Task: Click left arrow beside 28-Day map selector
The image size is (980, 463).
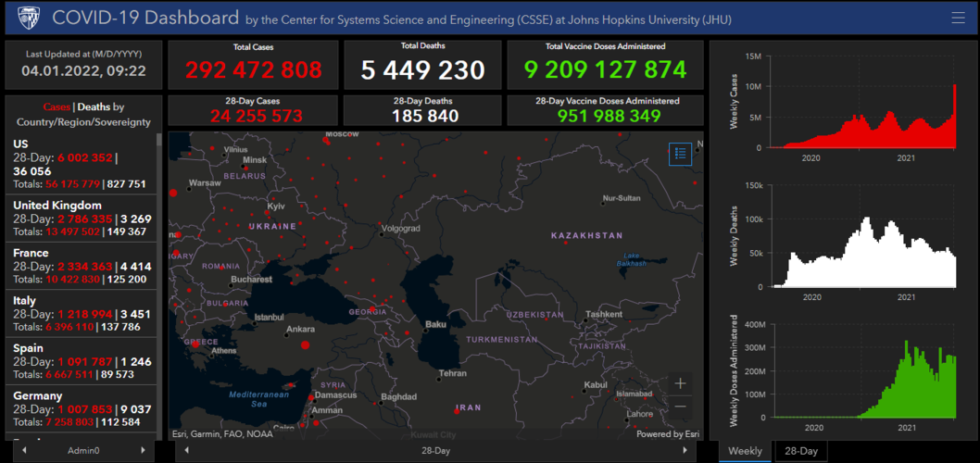Action: (x=187, y=451)
